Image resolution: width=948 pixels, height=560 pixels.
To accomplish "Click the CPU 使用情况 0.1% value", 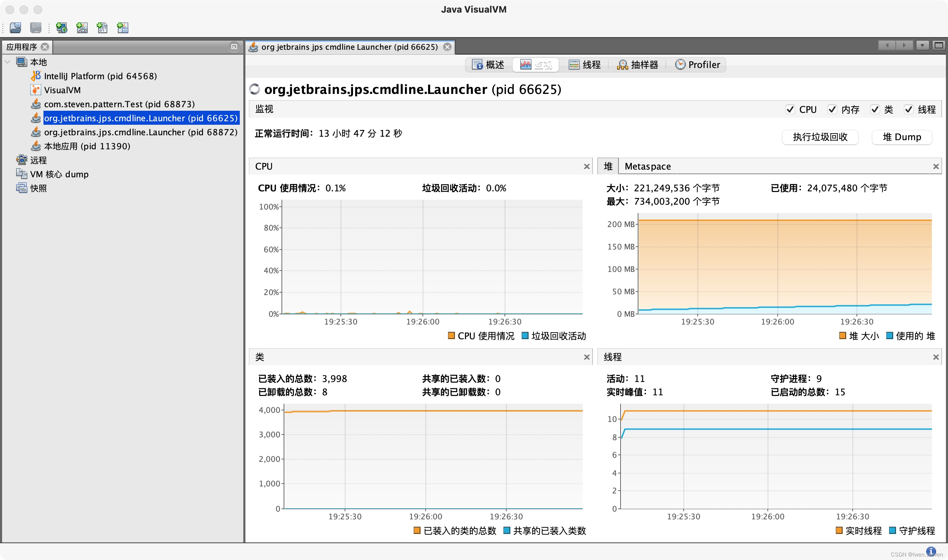I will [x=336, y=188].
